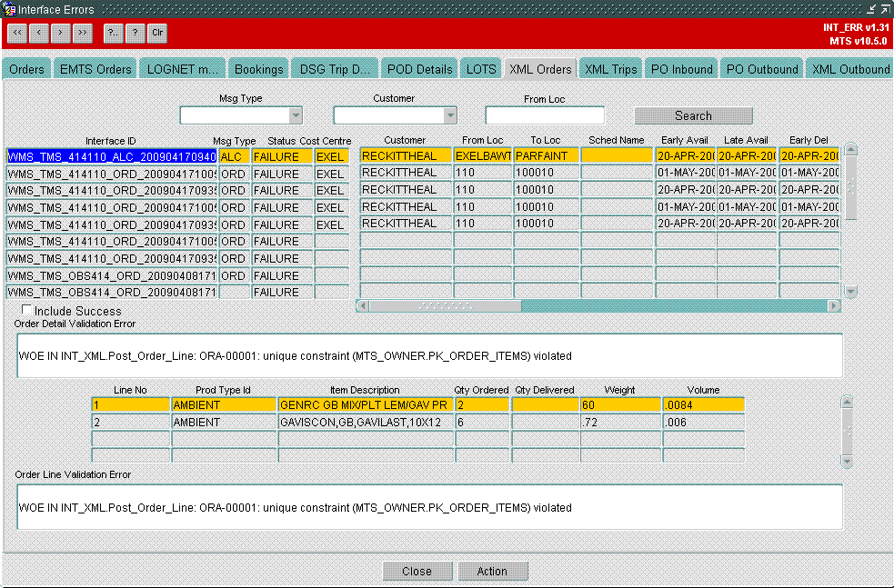Click orders grid scroll-up arrow
Screen dimensions: 894x588
click(850, 149)
